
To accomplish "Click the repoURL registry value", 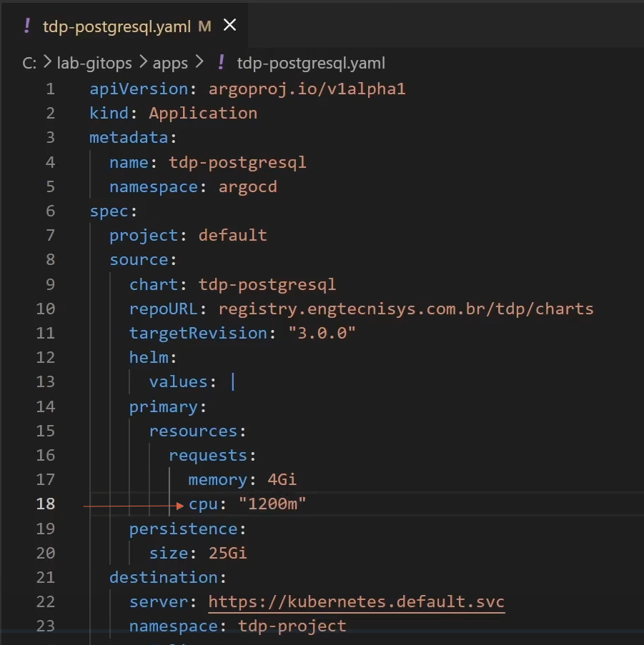I will click(x=406, y=309).
